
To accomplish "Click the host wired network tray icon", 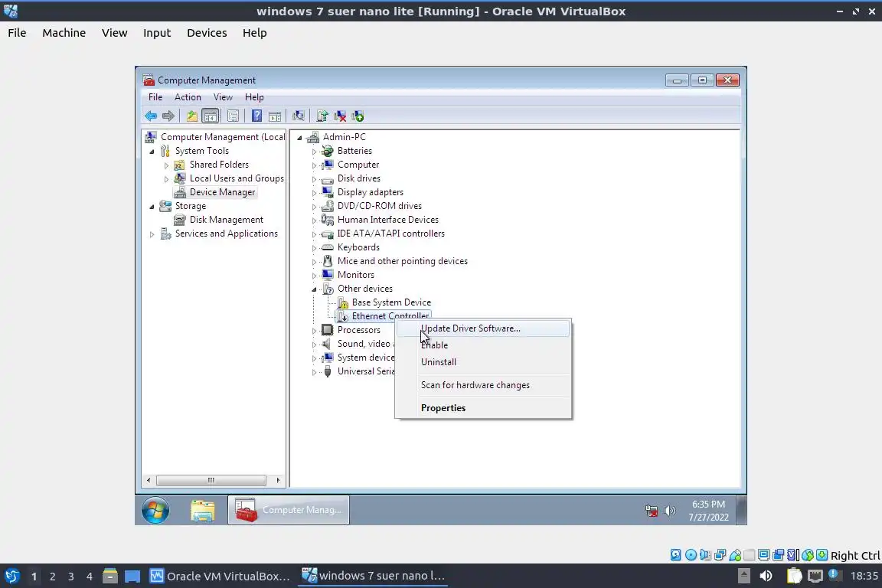I will [x=815, y=576].
